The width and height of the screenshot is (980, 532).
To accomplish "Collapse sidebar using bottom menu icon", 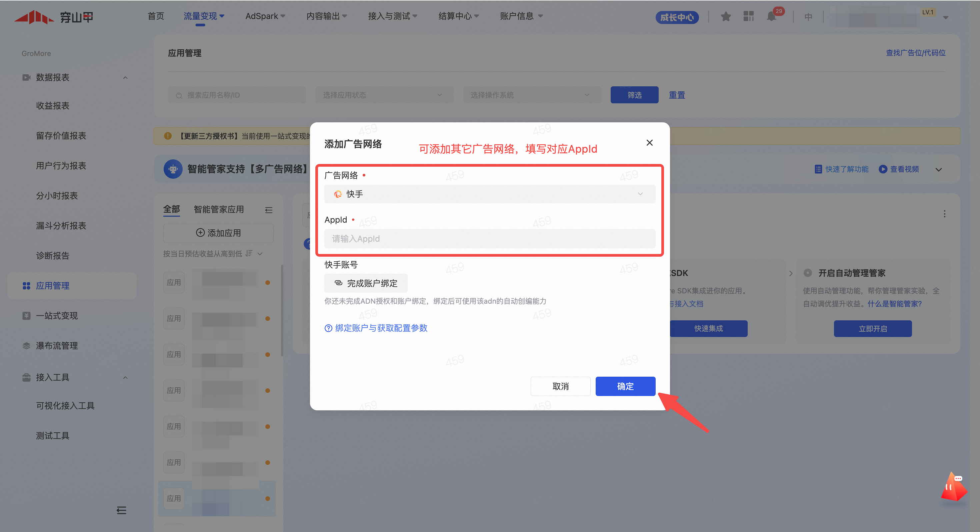I will [x=121, y=510].
